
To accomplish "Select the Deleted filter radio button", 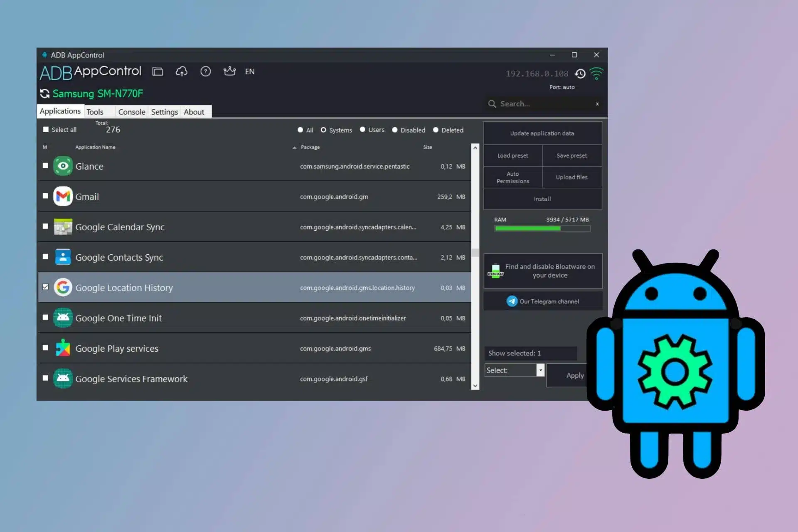I will tap(436, 130).
